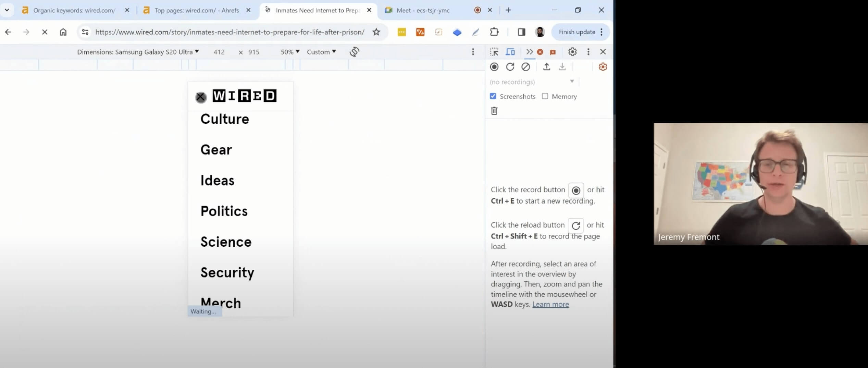Click the Finish update button
This screenshot has height=368, width=868.
(577, 32)
